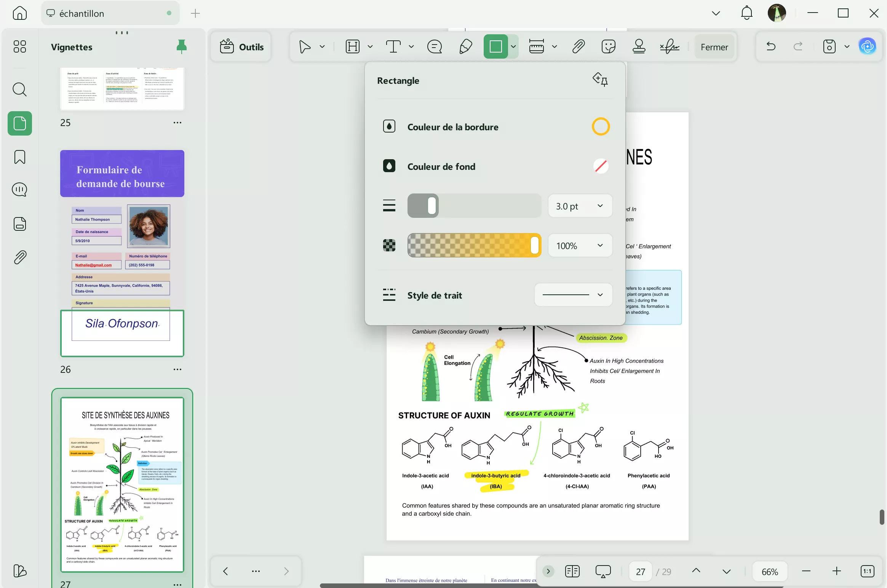
Task: Open the signature tool
Action: [670, 47]
